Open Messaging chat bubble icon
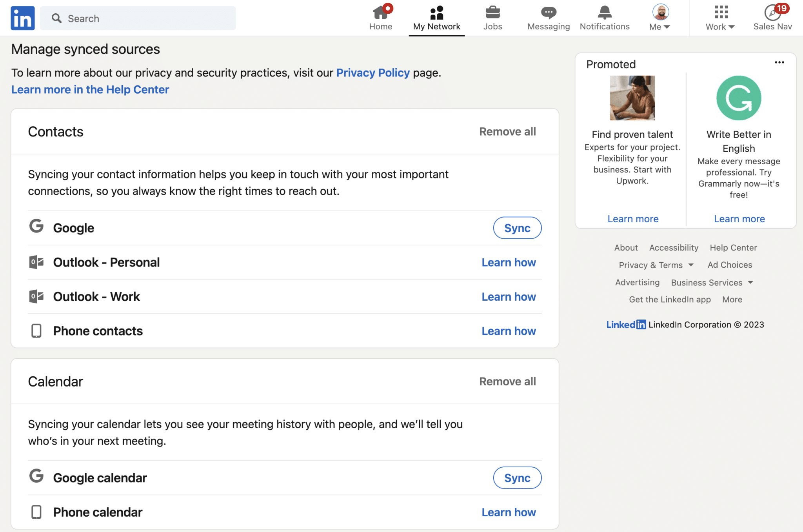 coord(549,13)
